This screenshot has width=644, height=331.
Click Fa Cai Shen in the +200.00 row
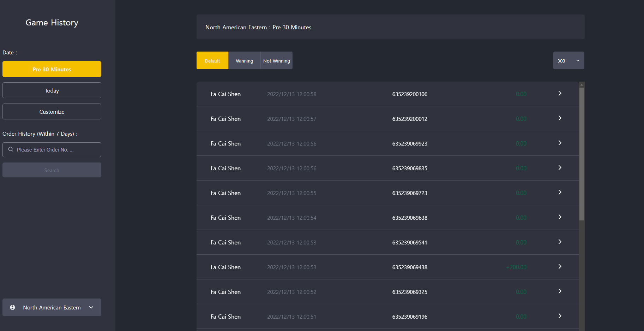(225, 267)
